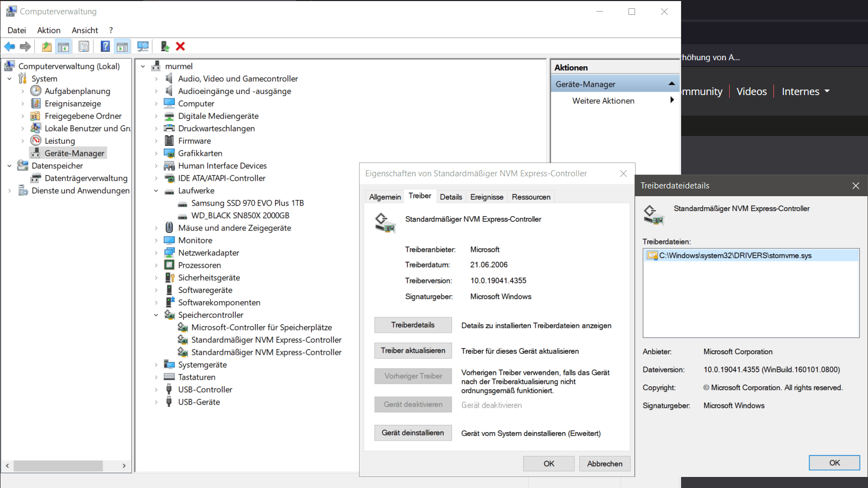The height and width of the screenshot is (488, 868).
Task: Click the Videos link in the background window
Action: tap(751, 92)
